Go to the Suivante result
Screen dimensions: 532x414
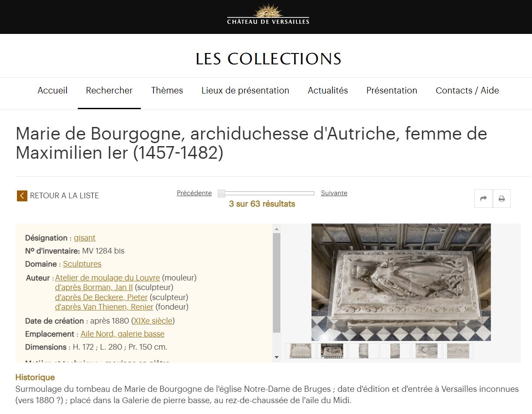pos(334,193)
